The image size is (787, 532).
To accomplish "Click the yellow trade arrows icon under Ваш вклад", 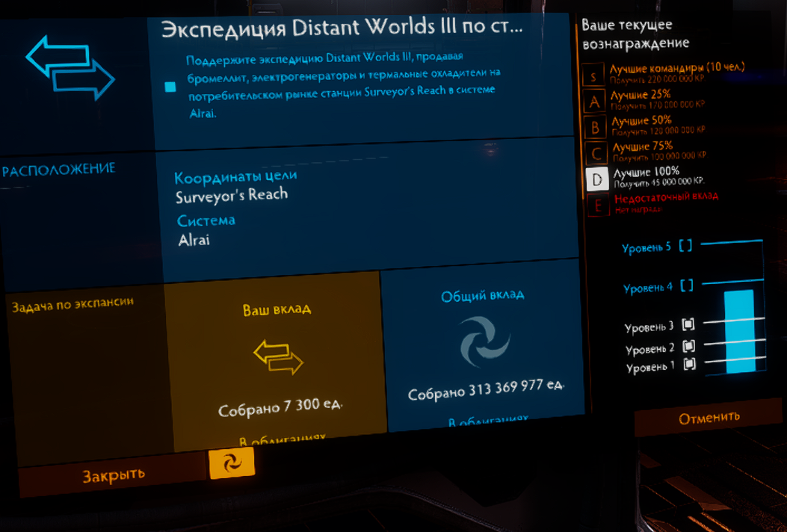I will [278, 357].
